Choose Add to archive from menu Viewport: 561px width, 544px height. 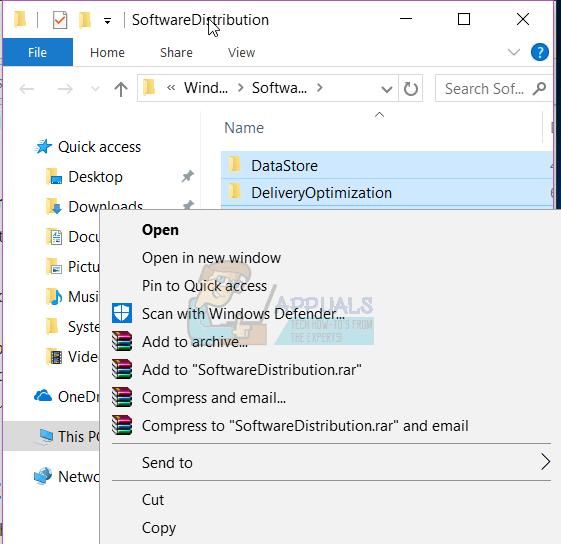tap(195, 342)
